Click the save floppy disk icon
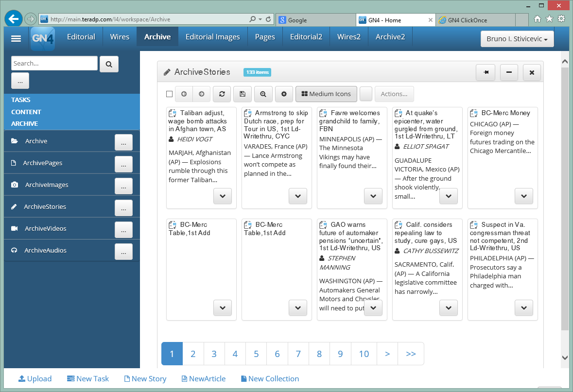Viewport: 573px width, 392px height. (243, 94)
